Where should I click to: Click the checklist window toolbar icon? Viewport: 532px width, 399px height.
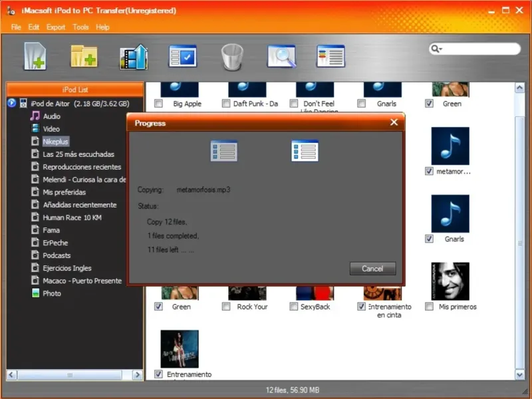pos(182,57)
